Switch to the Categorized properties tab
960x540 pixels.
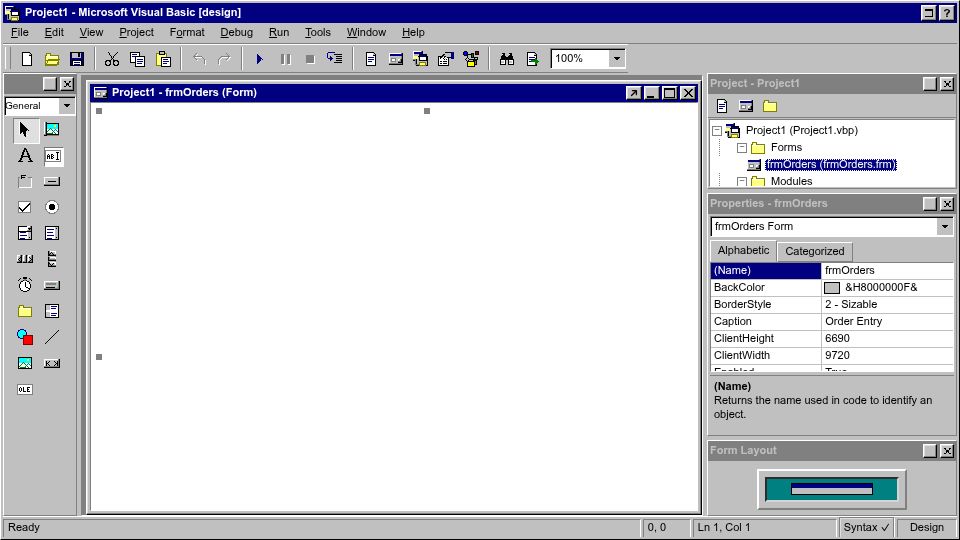[x=814, y=251]
